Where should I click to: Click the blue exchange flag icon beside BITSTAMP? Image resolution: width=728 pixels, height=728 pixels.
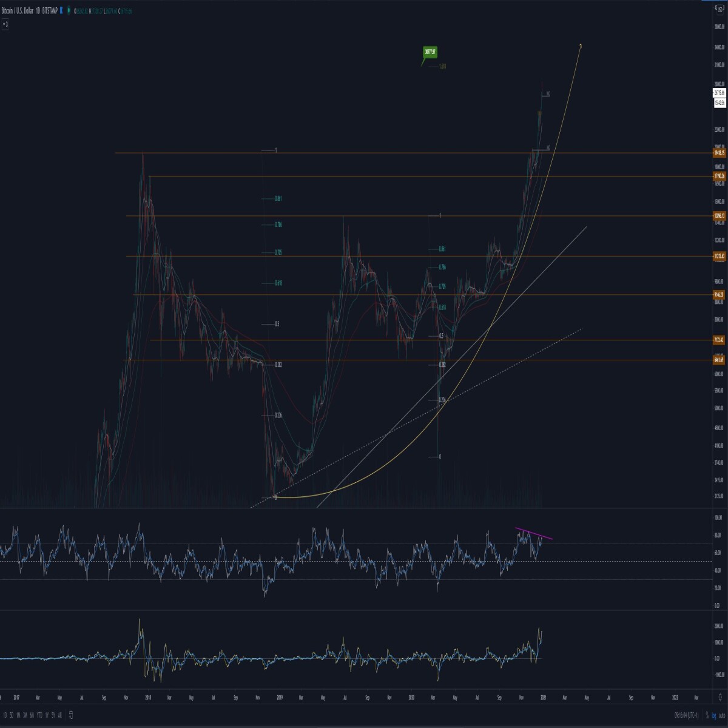[61, 11]
